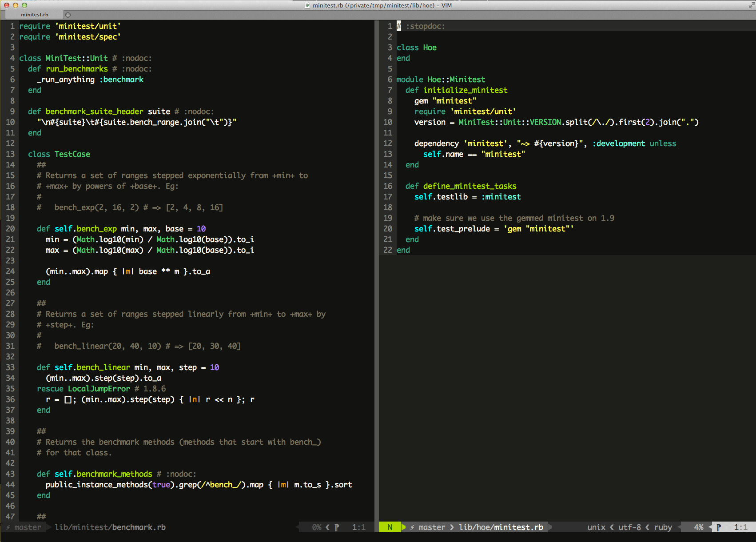Click the document icon in the title bar
Viewport: 756px width, 542px height.
pyautogui.click(x=307, y=5)
